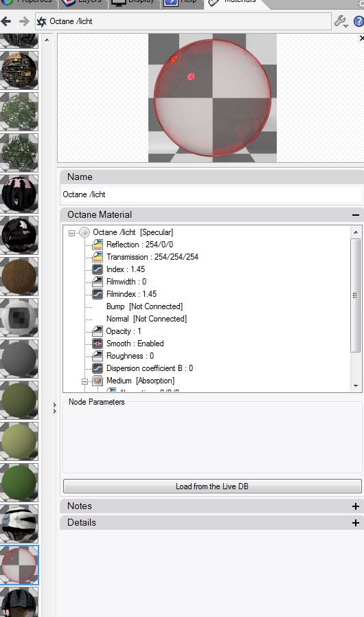Click the Specular material sphere icon in the tree
The width and height of the screenshot is (364, 617).
(x=84, y=232)
